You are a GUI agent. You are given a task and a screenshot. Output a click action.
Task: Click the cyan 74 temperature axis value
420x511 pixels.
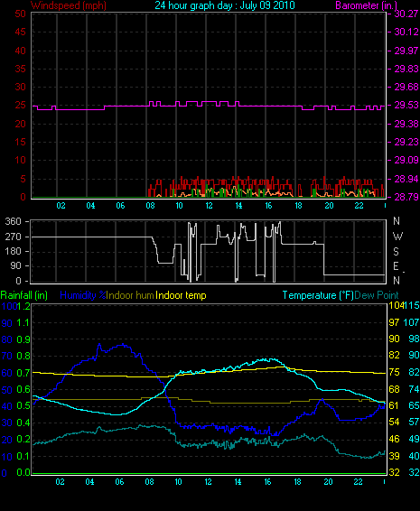pyautogui.click(x=414, y=389)
